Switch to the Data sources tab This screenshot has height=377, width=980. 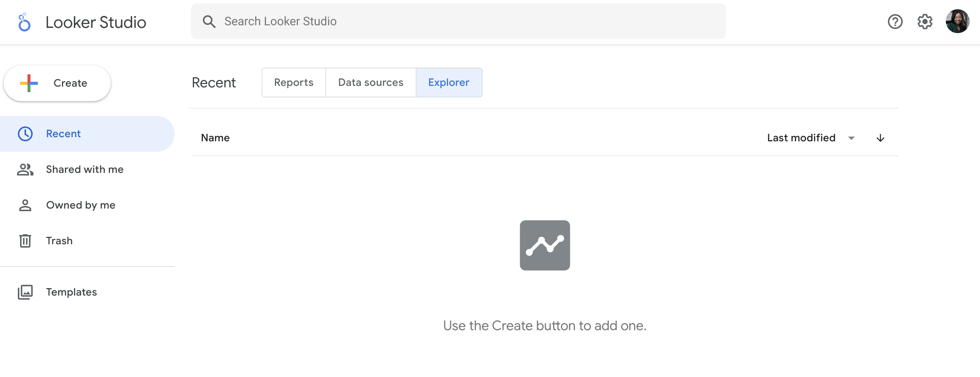click(x=370, y=83)
